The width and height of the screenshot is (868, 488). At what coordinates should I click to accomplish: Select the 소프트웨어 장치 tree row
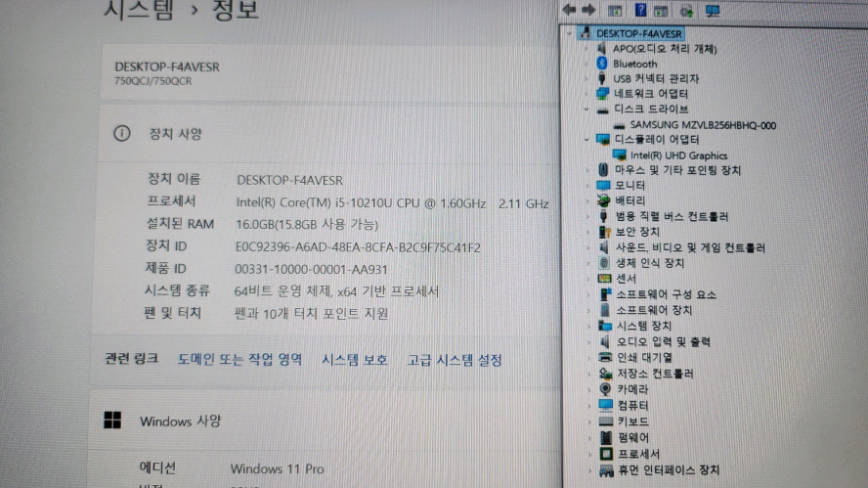point(654,310)
